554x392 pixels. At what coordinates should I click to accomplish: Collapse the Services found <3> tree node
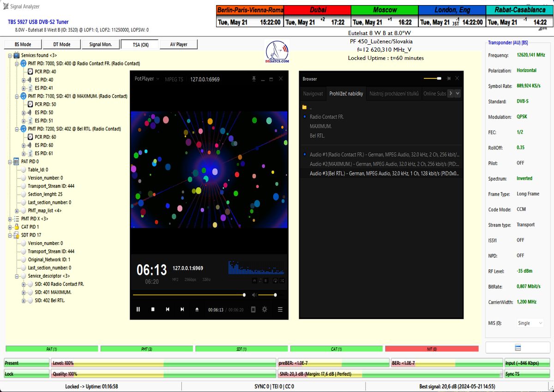[10, 55]
